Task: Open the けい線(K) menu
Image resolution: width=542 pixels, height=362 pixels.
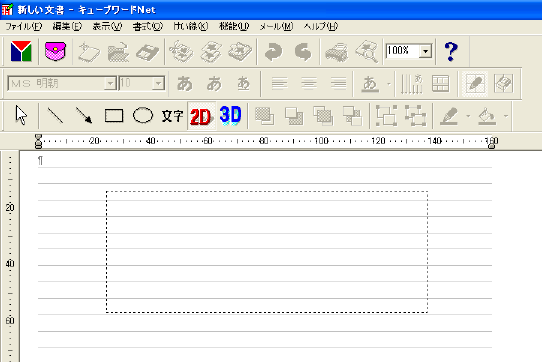Action: 191,26
